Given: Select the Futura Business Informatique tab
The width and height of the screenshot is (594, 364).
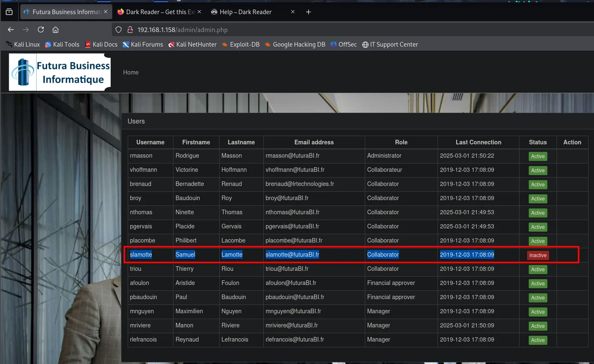Looking at the screenshot, I should pyautogui.click(x=65, y=12).
